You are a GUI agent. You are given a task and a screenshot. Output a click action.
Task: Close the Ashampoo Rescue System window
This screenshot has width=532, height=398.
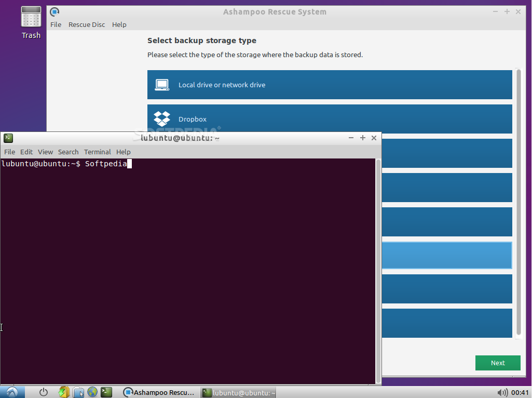click(518, 11)
